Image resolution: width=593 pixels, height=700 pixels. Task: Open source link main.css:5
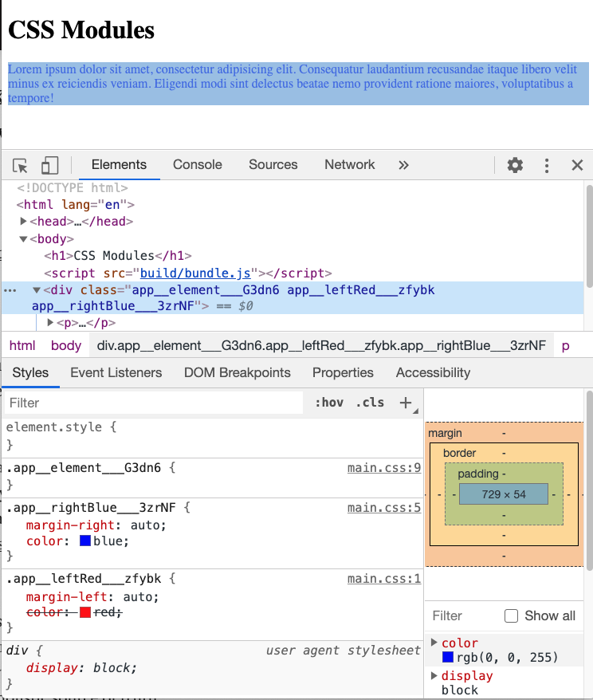tap(383, 508)
